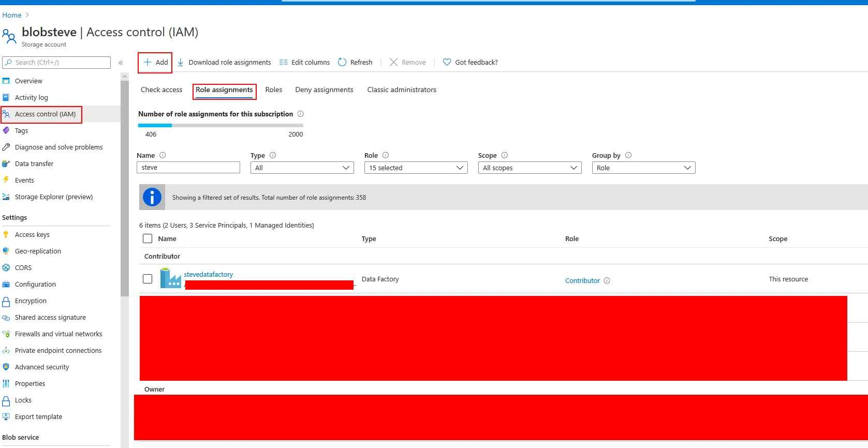Click the breadcrumb chevron after Home

click(27, 15)
